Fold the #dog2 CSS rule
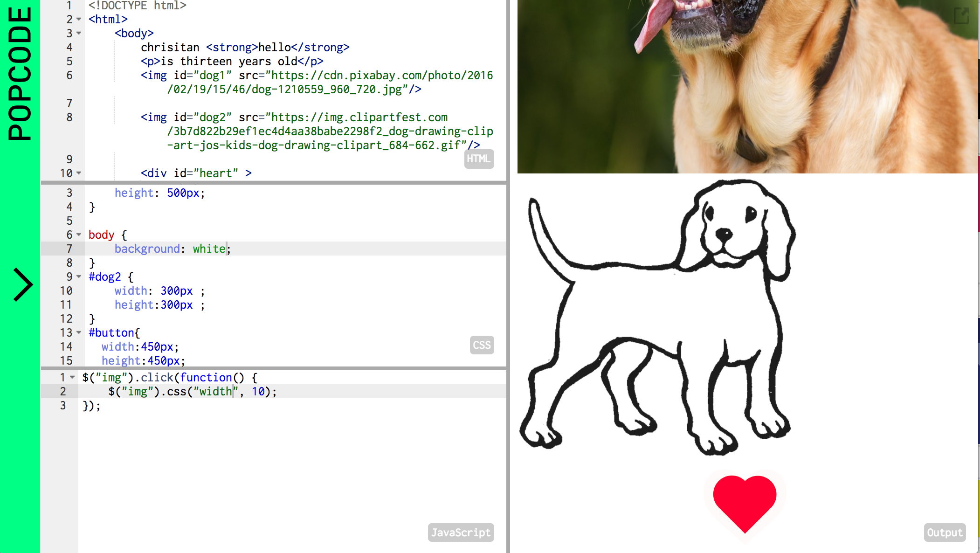This screenshot has width=980, height=553. pos(79,276)
